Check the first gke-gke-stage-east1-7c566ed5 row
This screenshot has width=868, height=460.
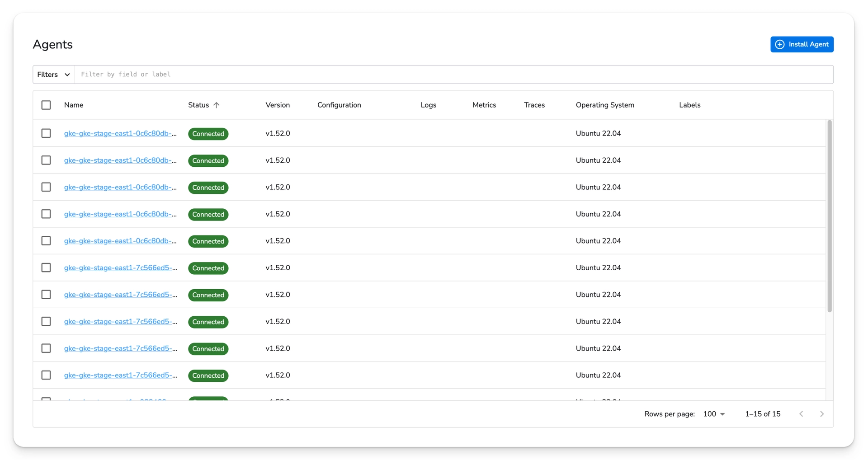pyautogui.click(x=46, y=268)
